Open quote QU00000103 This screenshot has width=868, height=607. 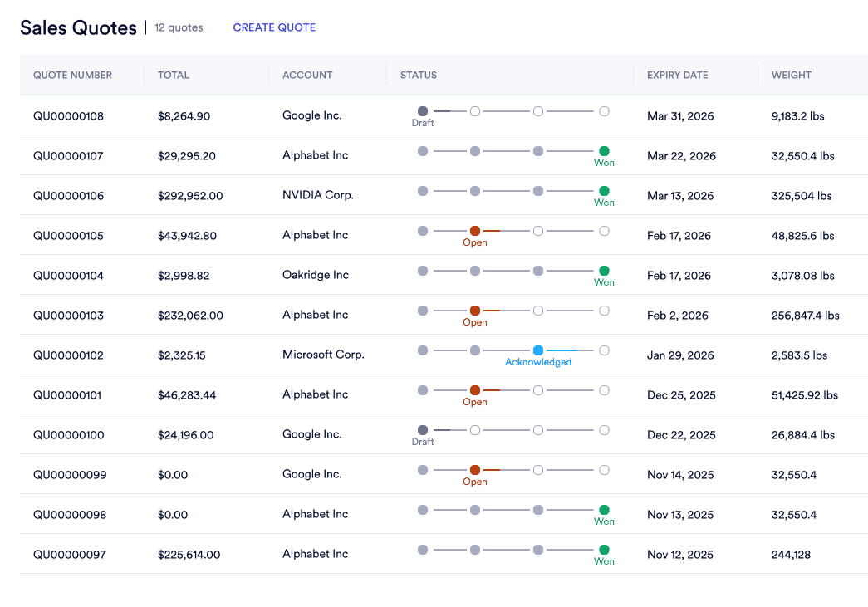[68, 316]
